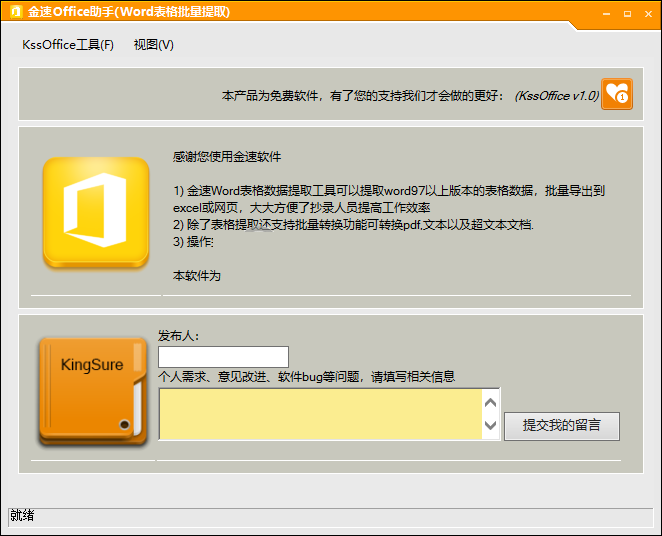Click into the yellow message text area
The width and height of the screenshot is (662, 536).
[x=320, y=414]
